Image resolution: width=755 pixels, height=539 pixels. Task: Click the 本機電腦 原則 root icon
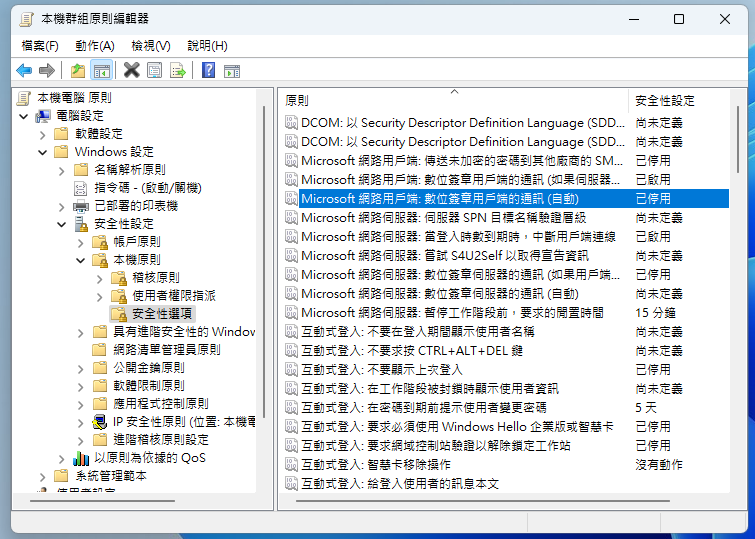coord(24,98)
